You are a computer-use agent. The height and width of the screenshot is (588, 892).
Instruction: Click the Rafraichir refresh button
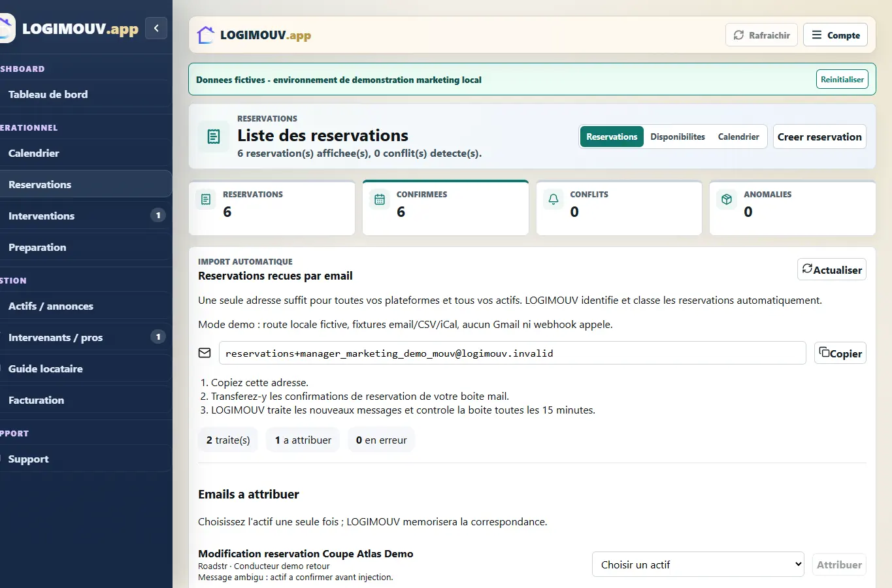[761, 35]
